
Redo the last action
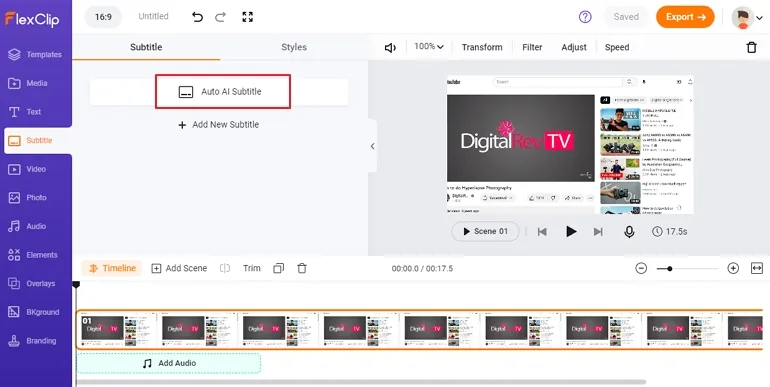[220, 17]
